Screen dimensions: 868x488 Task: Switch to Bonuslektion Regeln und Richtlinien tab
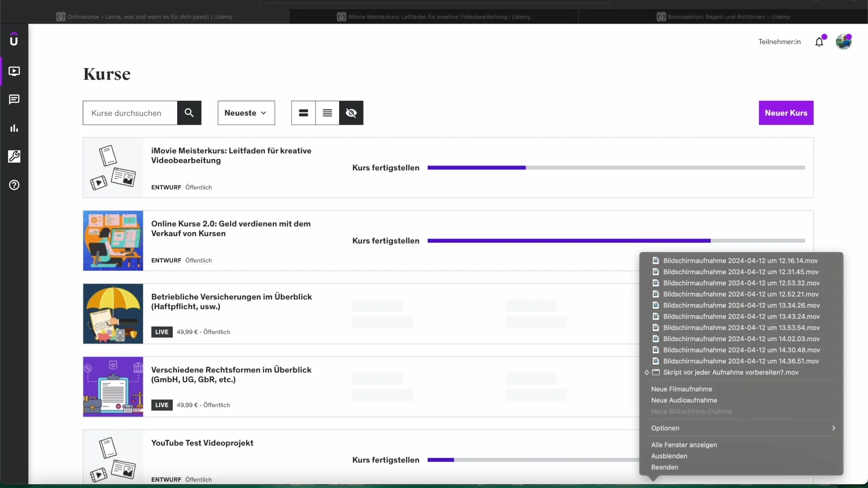click(723, 17)
